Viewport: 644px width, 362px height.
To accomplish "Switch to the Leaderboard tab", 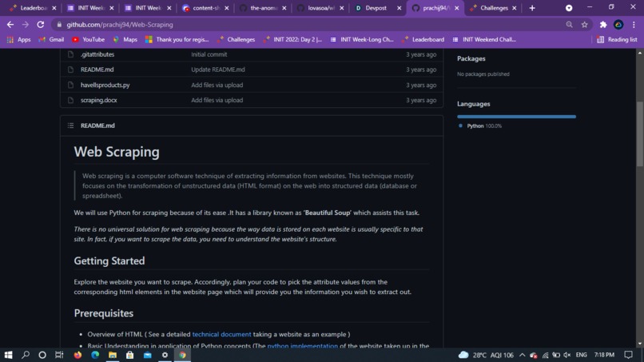I will pos(33,8).
